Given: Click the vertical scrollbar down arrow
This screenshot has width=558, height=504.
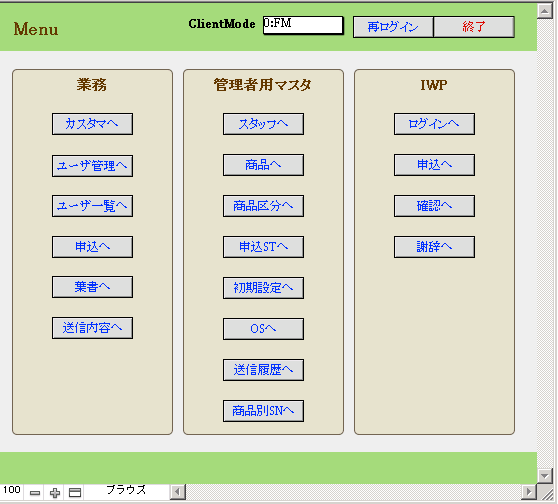Looking at the screenshot, I should [x=544, y=476].
